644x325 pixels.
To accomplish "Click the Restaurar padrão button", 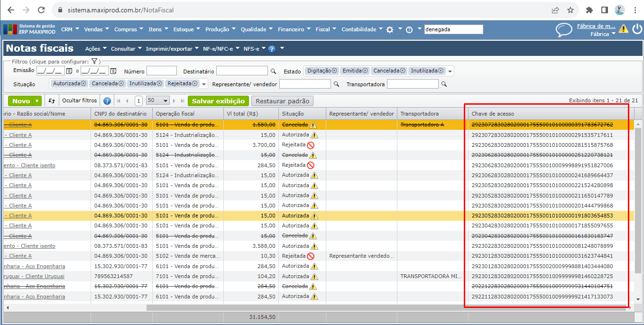I will point(282,101).
